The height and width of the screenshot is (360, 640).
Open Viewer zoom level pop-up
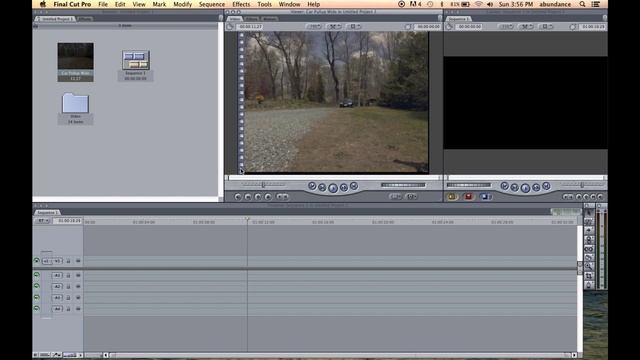(x=314, y=27)
